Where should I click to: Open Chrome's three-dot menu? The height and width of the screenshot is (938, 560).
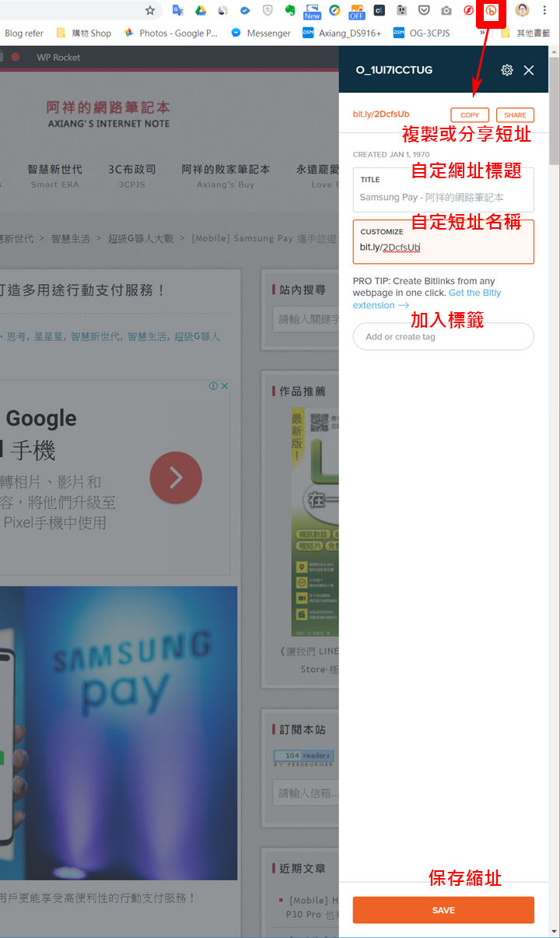[x=544, y=10]
